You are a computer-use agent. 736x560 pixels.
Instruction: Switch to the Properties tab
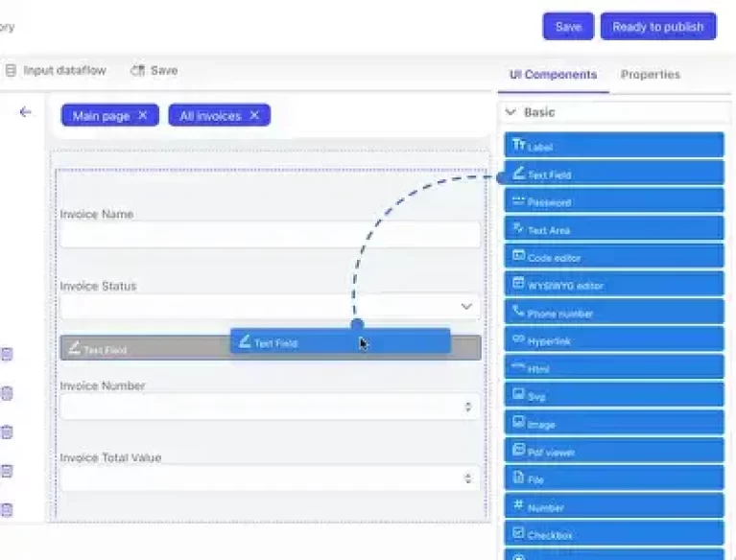[x=651, y=75]
